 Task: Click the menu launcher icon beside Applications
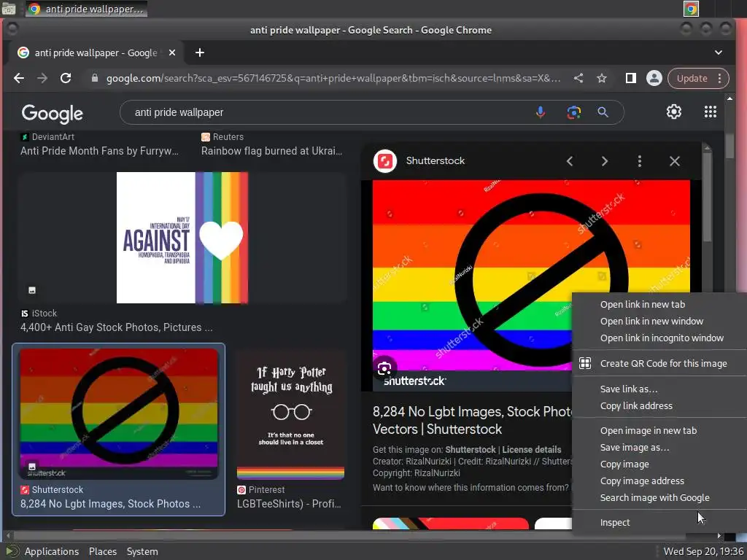pyautogui.click(x=12, y=551)
